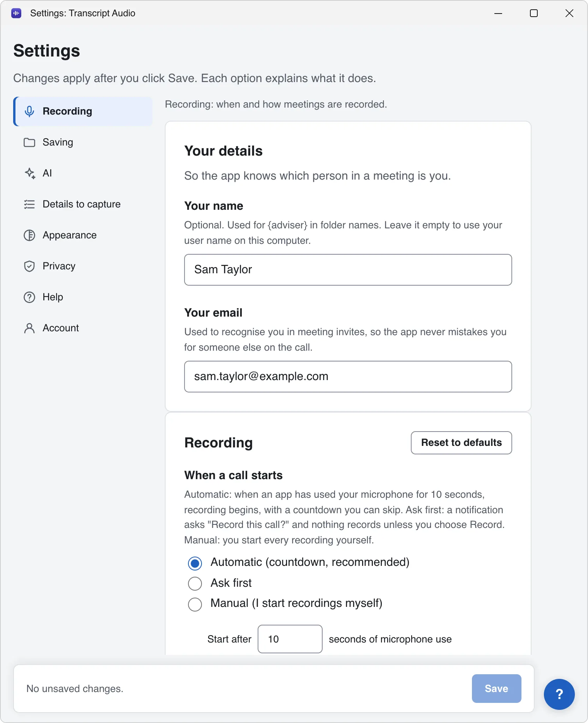The image size is (588, 723).
Task: Click the Save button
Action: click(497, 689)
